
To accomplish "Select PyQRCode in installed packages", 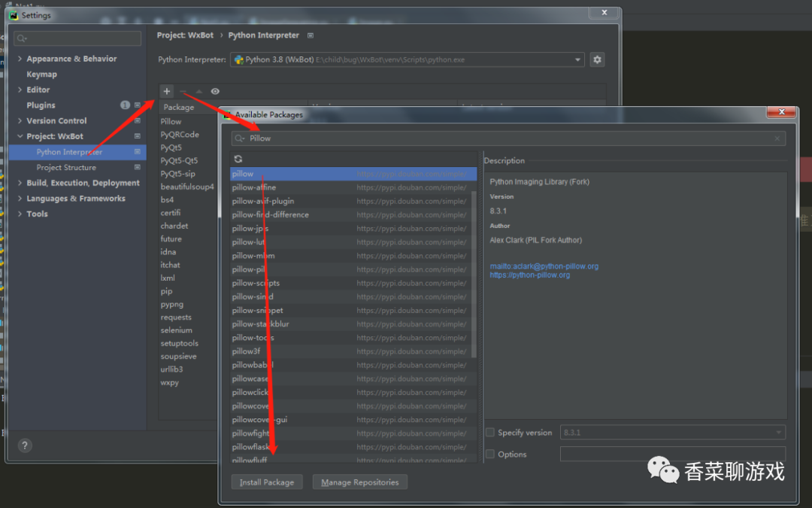I will click(180, 134).
